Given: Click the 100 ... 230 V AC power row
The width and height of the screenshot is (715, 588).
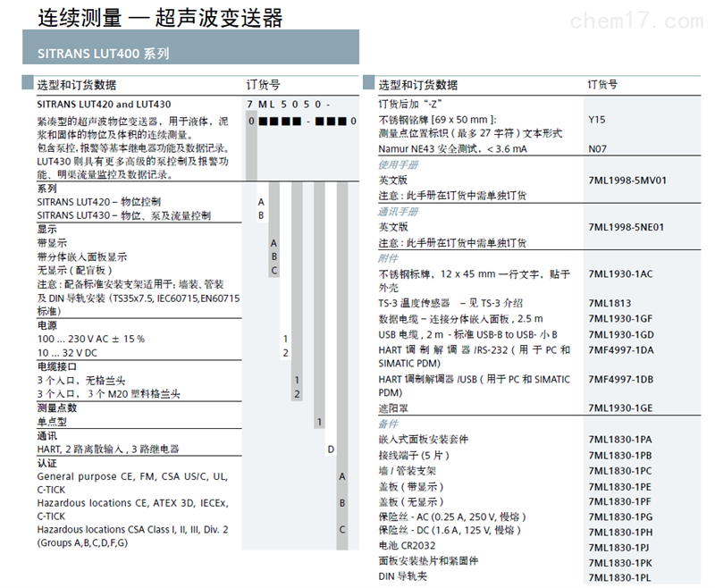Looking at the screenshot, I should pyautogui.click(x=91, y=339).
